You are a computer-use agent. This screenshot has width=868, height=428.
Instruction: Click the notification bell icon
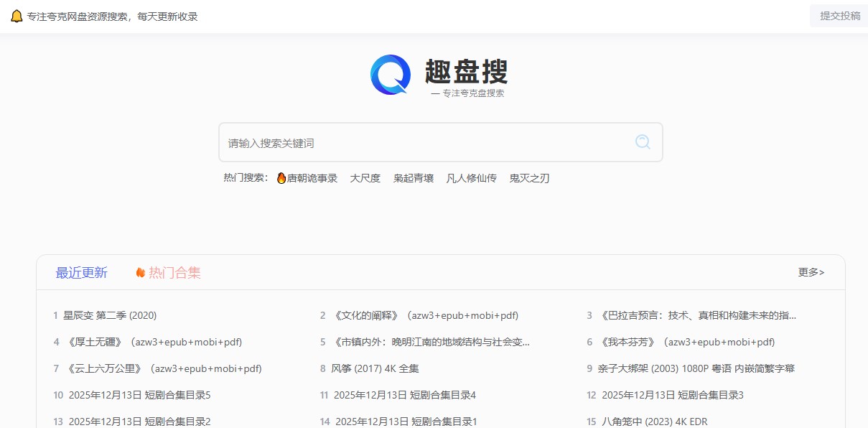pos(16,15)
